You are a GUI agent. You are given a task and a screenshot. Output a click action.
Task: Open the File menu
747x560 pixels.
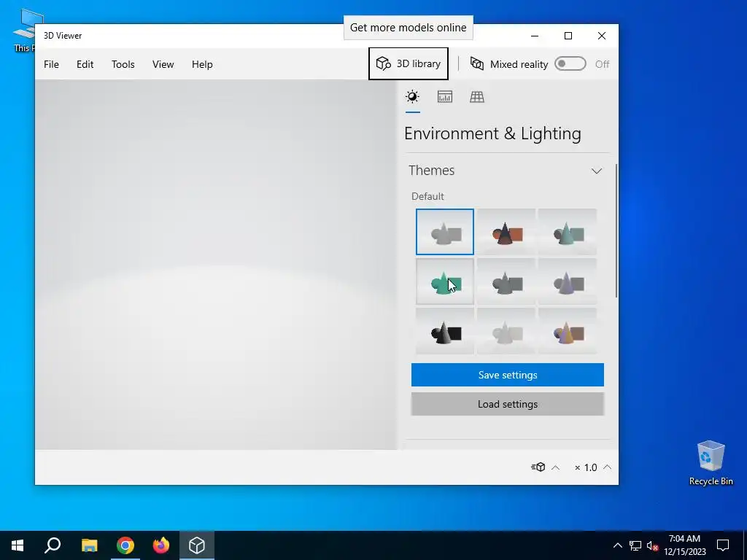52,64
